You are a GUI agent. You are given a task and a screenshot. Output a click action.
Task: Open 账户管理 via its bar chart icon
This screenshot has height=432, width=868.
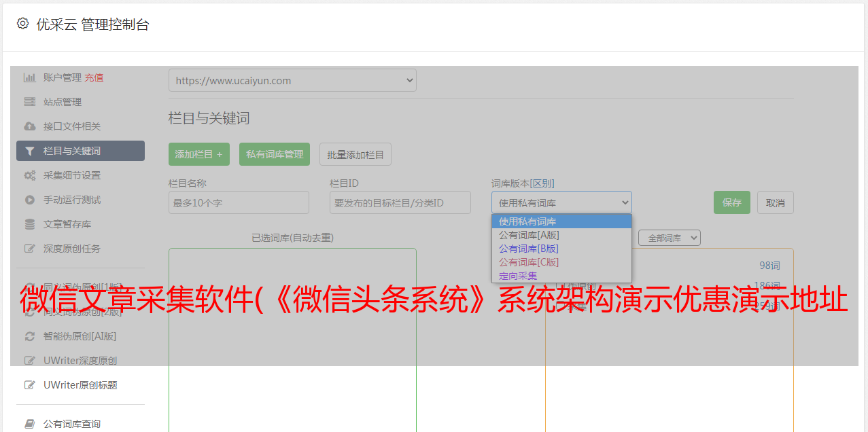[29, 77]
